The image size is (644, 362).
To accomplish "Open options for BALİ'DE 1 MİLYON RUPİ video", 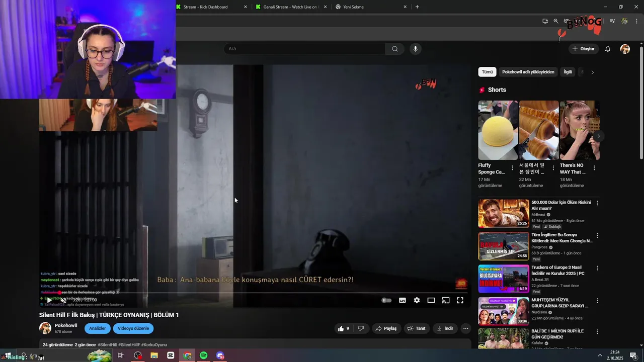I will coord(597,332).
